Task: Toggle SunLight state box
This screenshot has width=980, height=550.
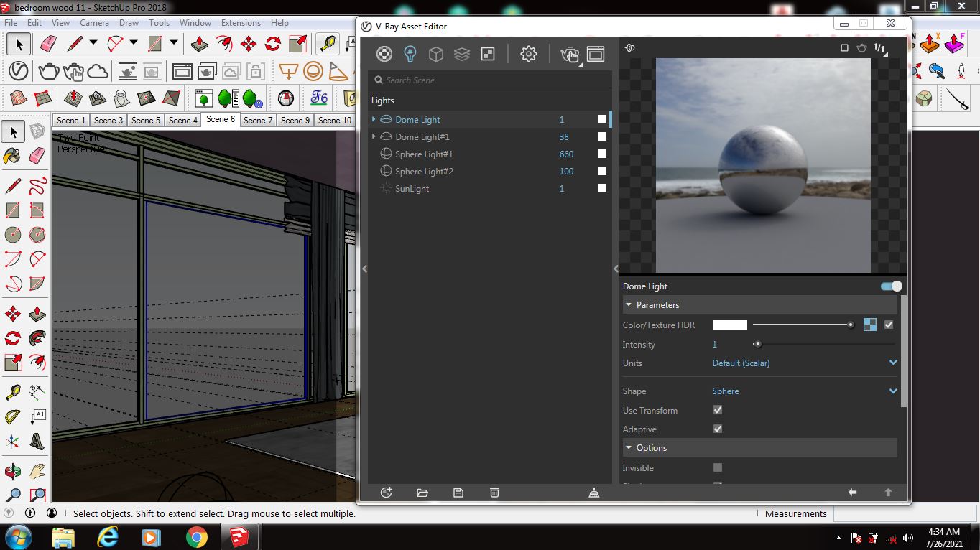Action: tap(602, 188)
